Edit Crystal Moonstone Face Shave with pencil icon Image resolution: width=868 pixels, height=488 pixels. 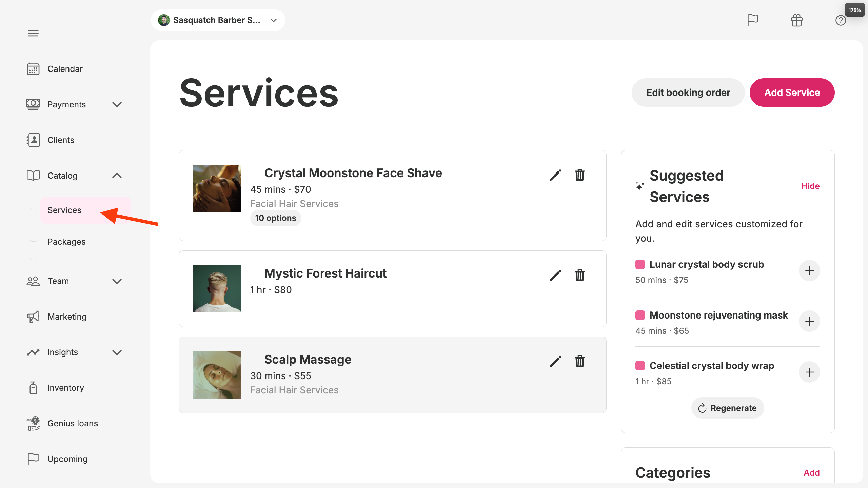[555, 175]
